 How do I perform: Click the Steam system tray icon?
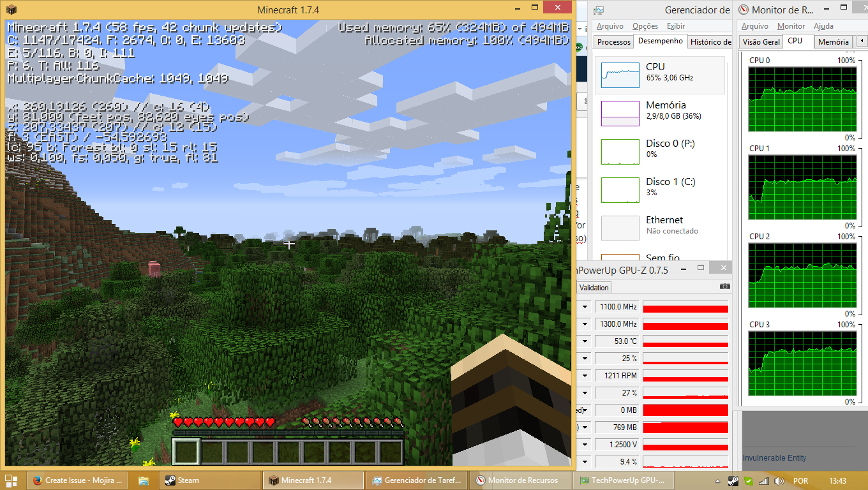tap(734, 481)
